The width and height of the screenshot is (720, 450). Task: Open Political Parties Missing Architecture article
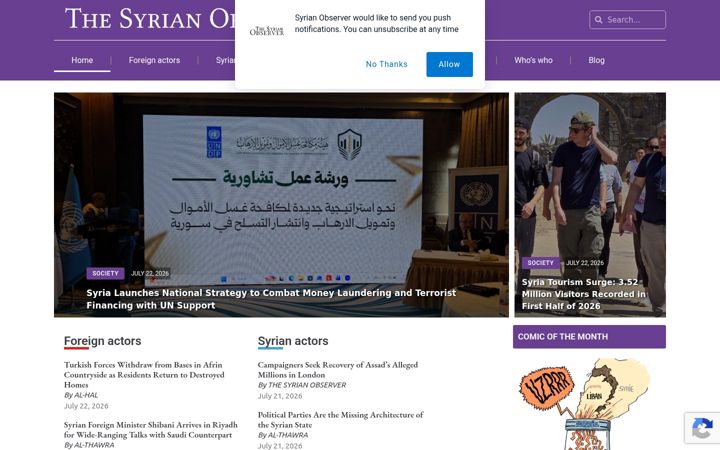pyautogui.click(x=340, y=420)
